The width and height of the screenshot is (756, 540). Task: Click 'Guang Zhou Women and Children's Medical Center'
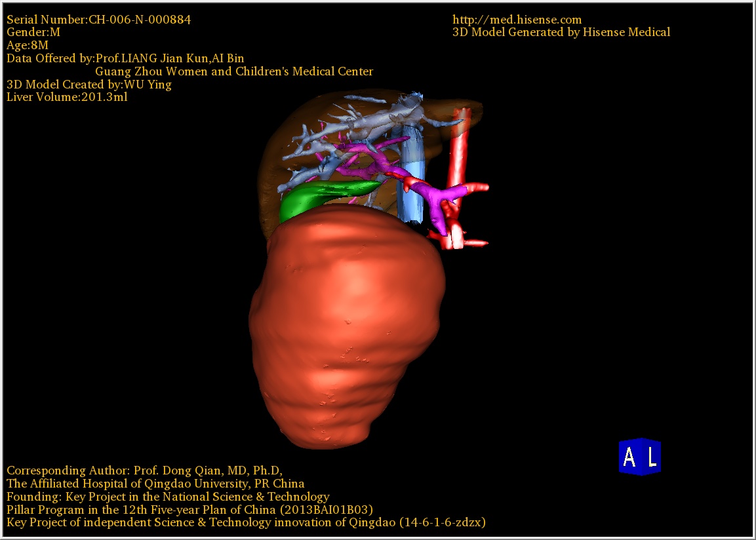[x=234, y=71]
